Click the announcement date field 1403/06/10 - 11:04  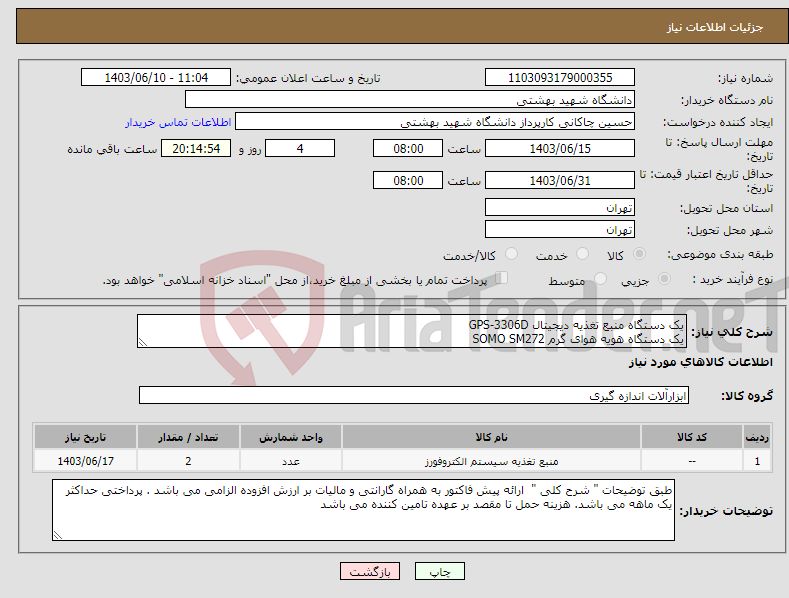click(156, 78)
